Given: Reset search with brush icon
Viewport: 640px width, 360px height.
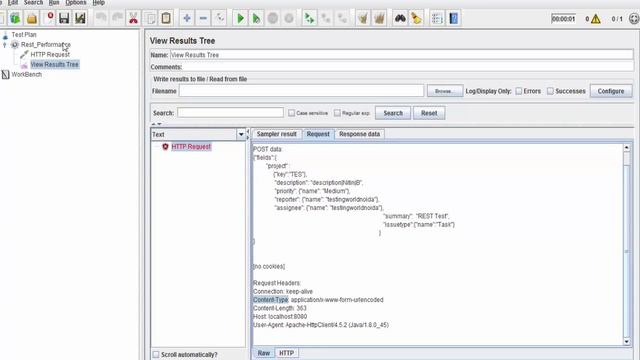Looking at the screenshot, I should pos(416,18).
